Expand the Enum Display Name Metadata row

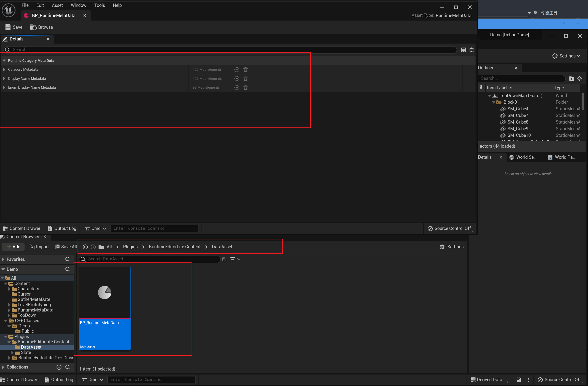click(4, 87)
